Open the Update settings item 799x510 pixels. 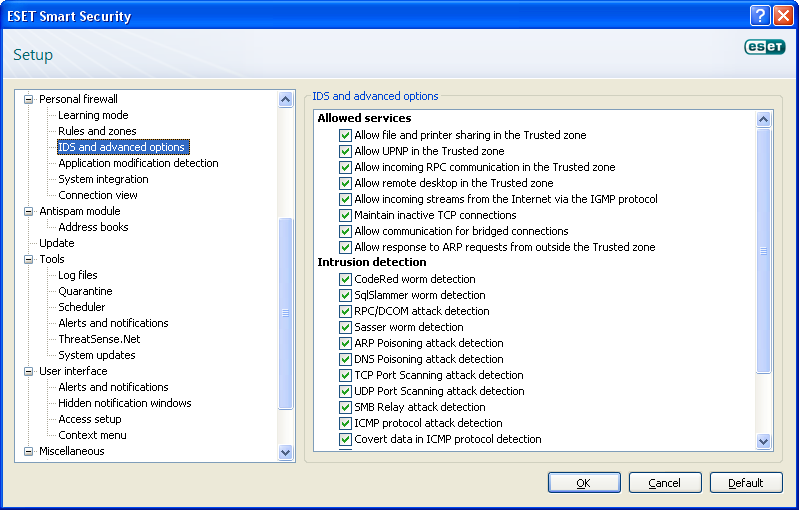click(x=57, y=243)
